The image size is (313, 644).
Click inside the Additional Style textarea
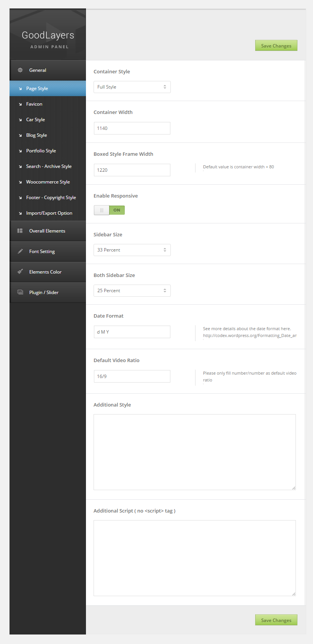194,452
